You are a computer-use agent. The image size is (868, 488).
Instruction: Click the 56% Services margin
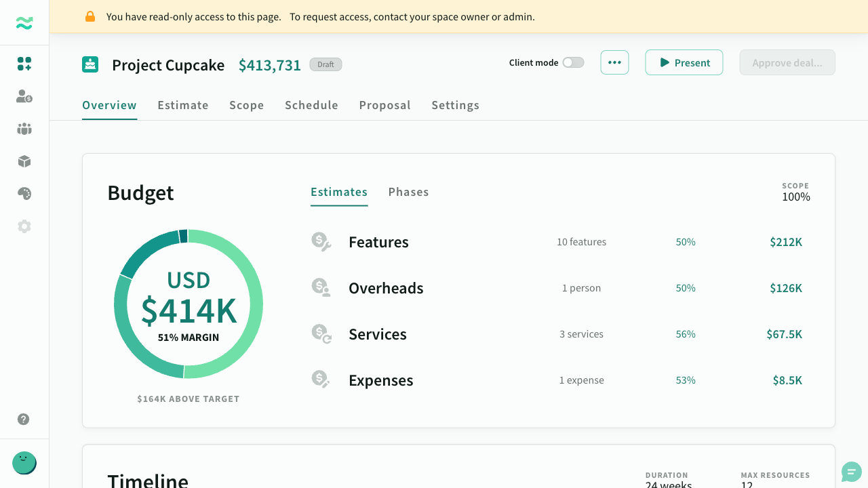click(x=686, y=334)
